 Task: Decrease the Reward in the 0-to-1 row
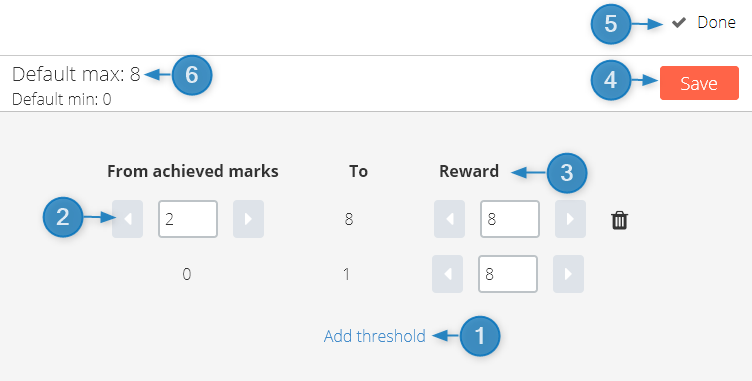tap(447, 274)
